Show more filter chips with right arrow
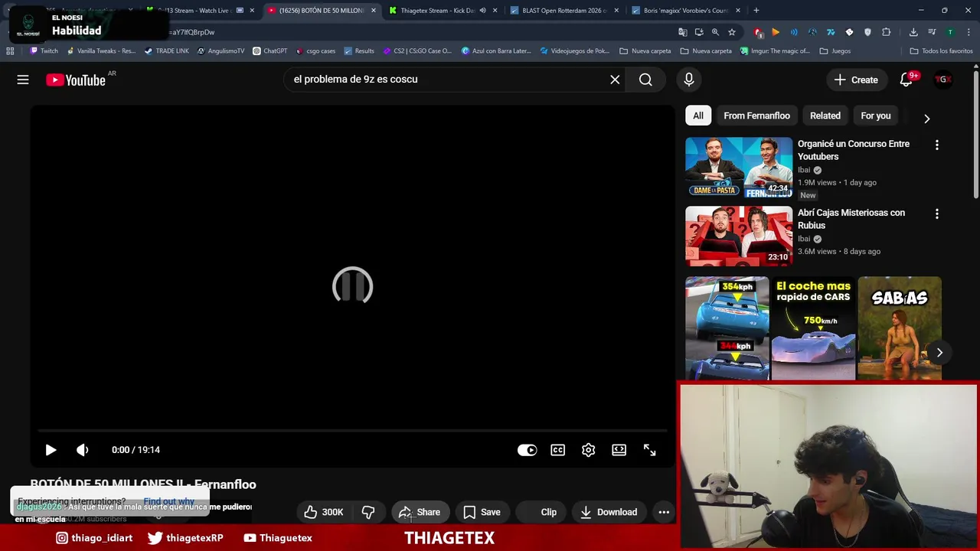980x551 pixels. [x=926, y=119]
